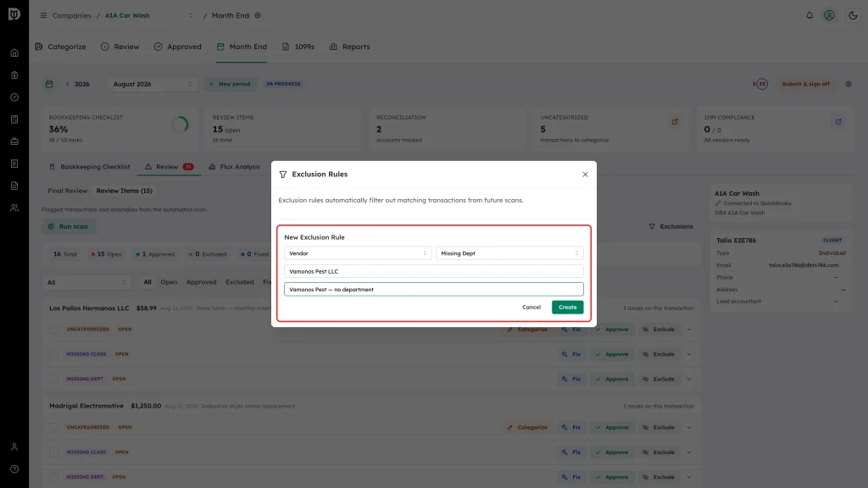
Task: Click Categorize on the Los Pollos Hermanos row
Action: [527, 330]
